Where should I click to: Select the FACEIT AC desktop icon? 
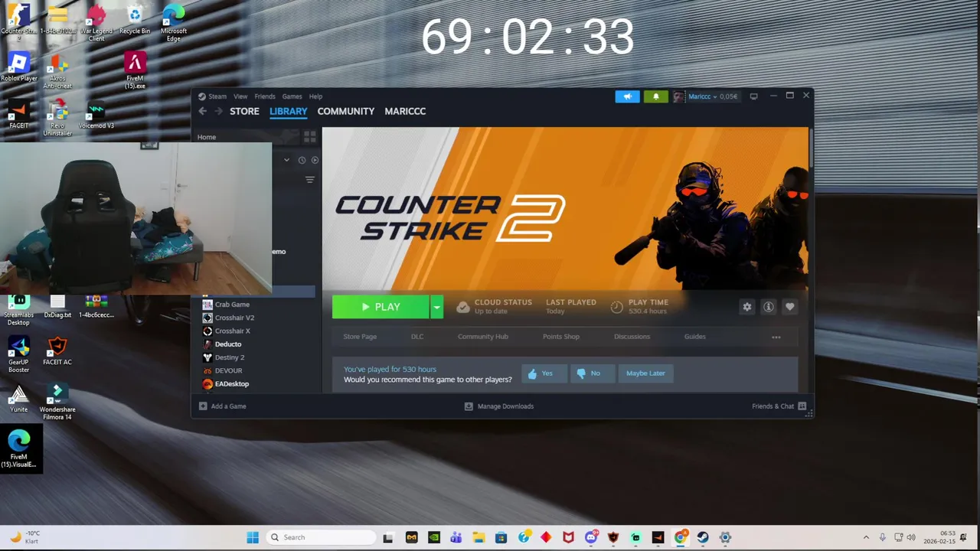[x=57, y=352]
